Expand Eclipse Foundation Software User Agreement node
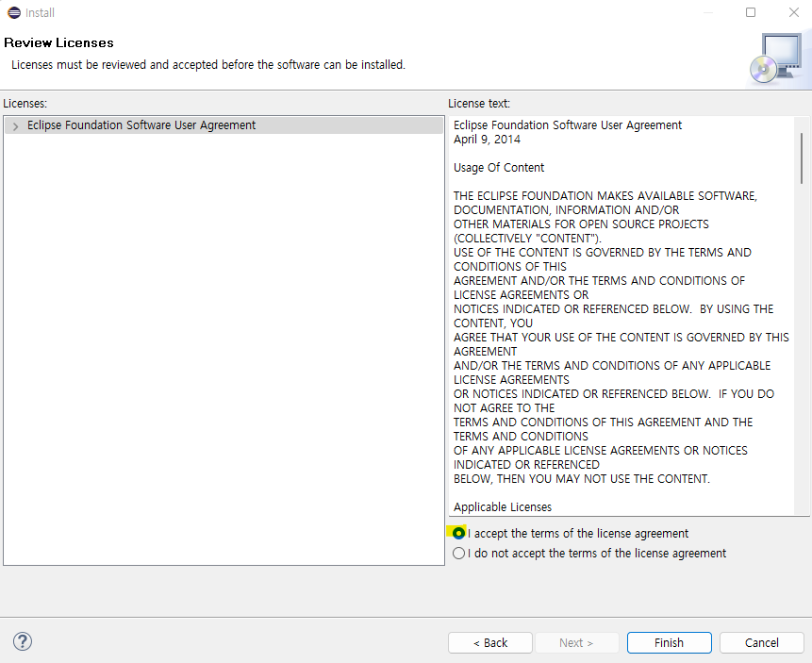 (15, 125)
